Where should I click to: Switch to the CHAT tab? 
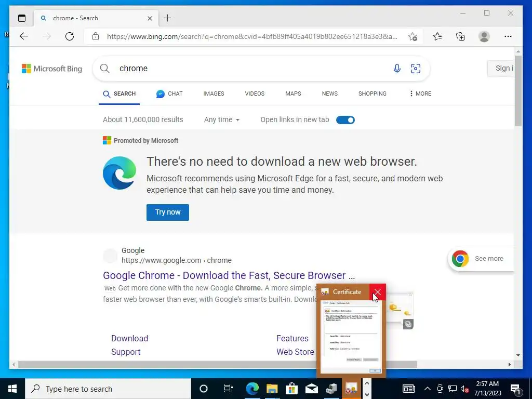(169, 94)
